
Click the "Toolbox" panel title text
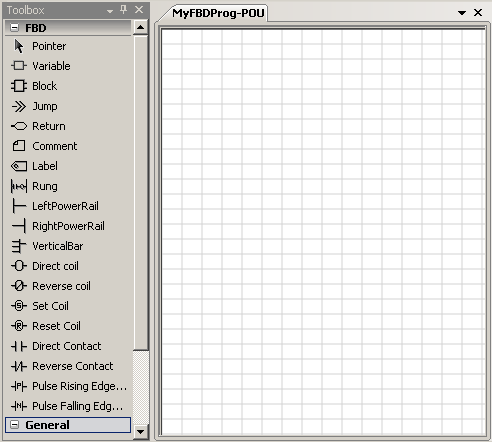(x=26, y=10)
